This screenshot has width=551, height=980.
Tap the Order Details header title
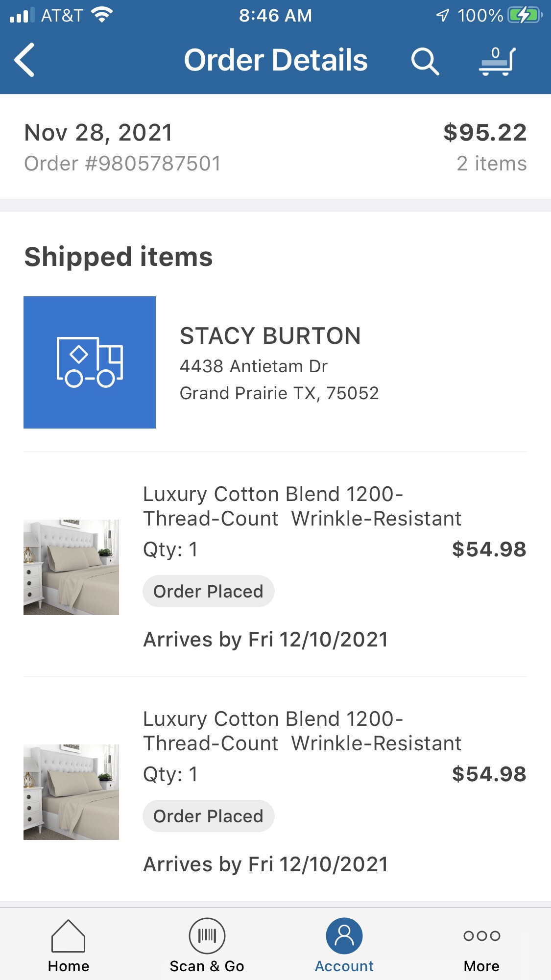pos(276,60)
